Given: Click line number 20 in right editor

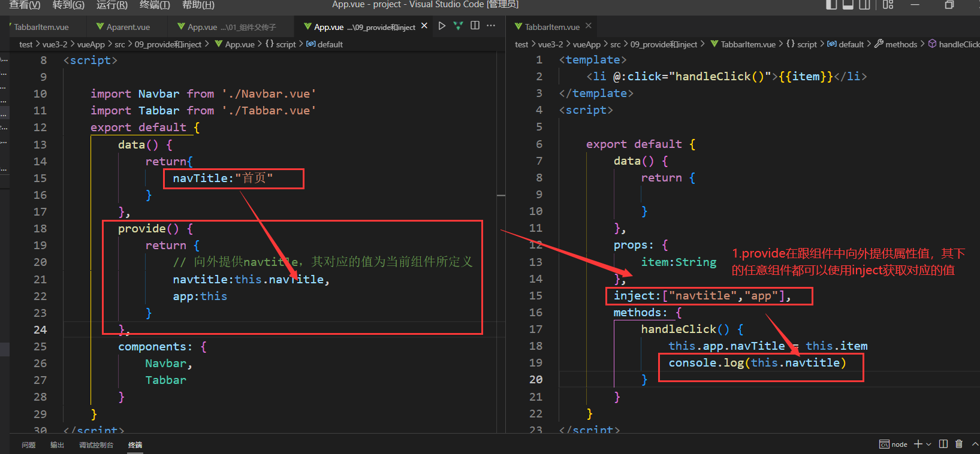Looking at the screenshot, I should click(x=536, y=379).
